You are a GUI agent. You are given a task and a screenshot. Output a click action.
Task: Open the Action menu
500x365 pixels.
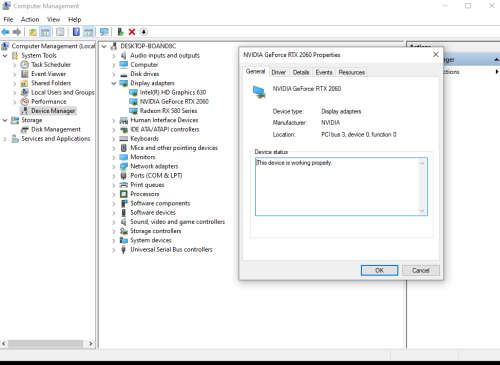[x=30, y=19]
